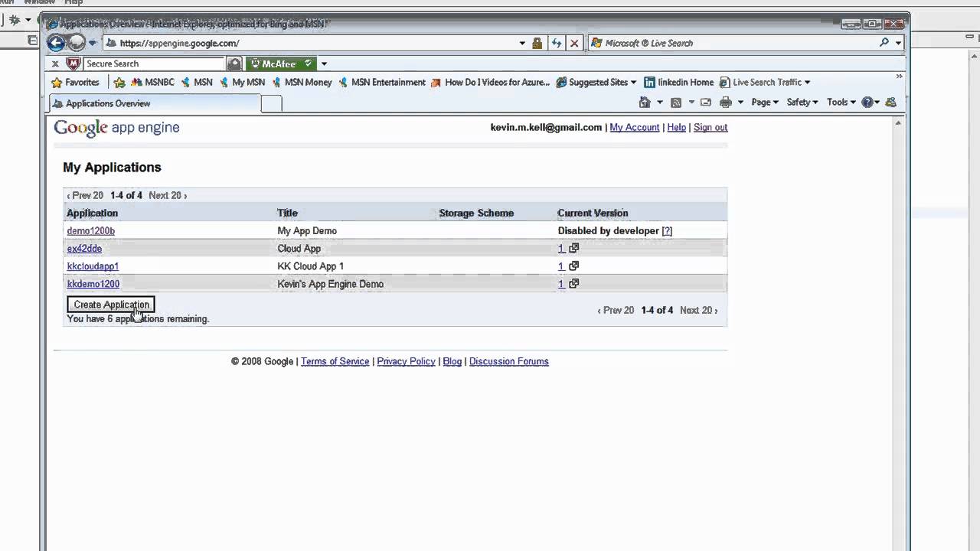Click the security lock icon near address bar

point(537,43)
